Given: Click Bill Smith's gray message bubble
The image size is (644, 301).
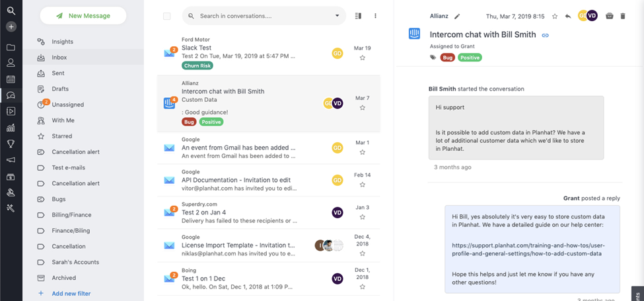Looking at the screenshot, I should coord(517,128).
